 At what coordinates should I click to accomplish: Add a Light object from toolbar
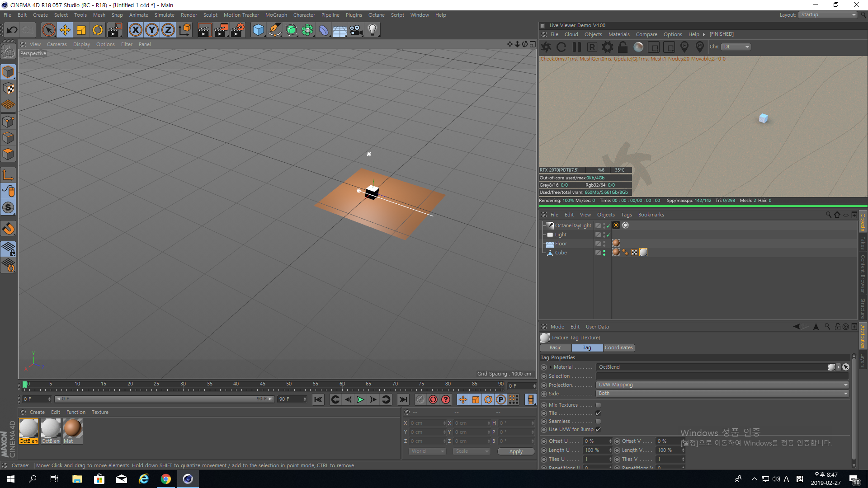pyautogui.click(x=372, y=30)
